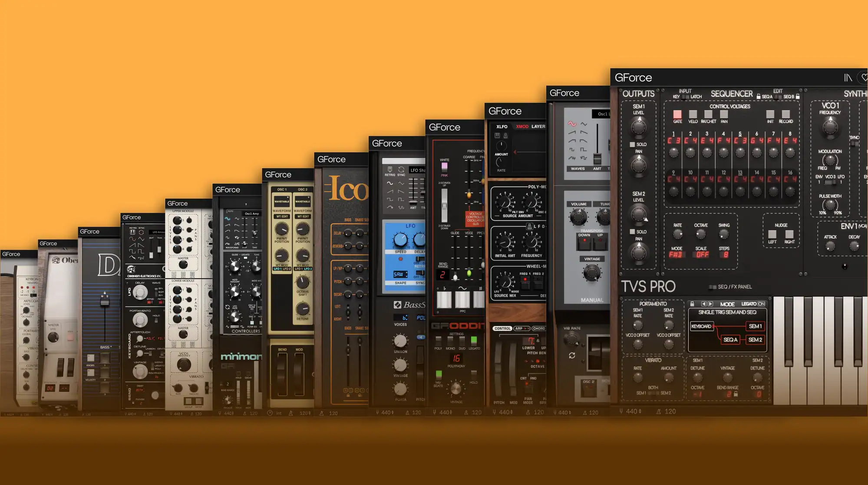
Task: Click the metronome tempo icon in TVS PRO
Action: [659, 411]
